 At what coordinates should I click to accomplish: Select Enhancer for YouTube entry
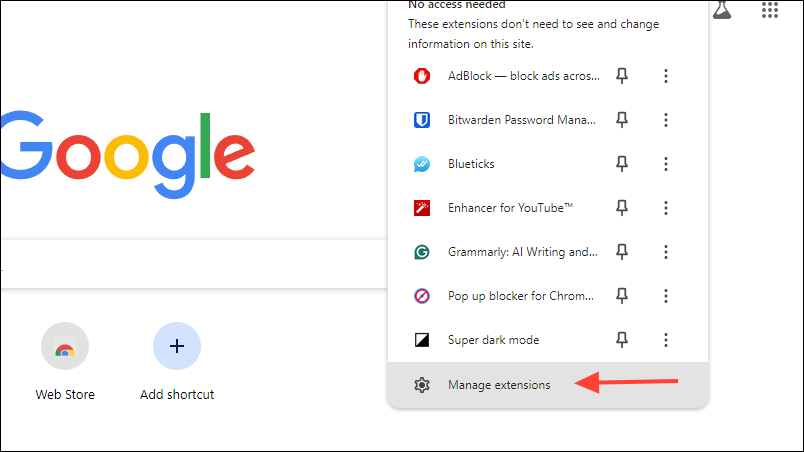click(x=510, y=208)
